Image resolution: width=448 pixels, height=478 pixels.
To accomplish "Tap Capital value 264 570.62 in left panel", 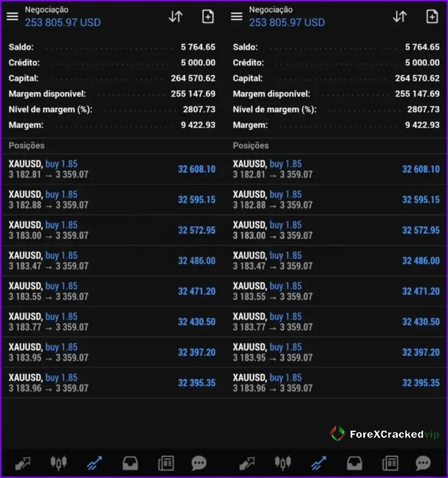I will pos(193,78).
